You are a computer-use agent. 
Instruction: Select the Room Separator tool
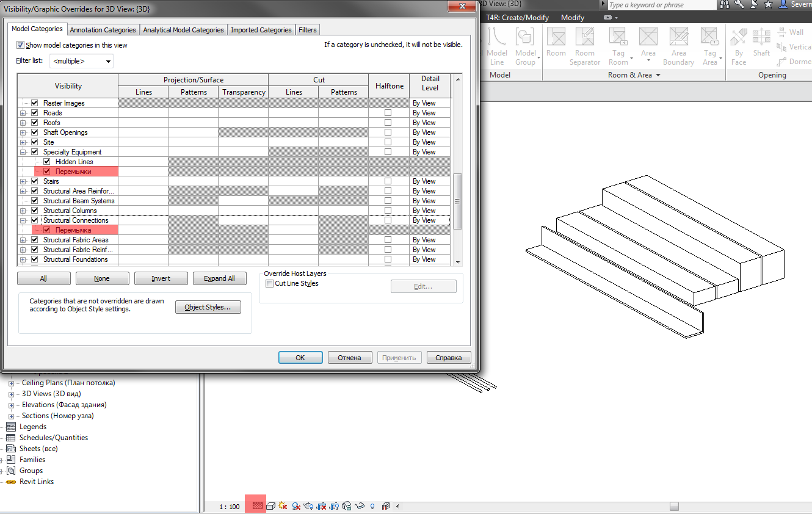point(585,45)
